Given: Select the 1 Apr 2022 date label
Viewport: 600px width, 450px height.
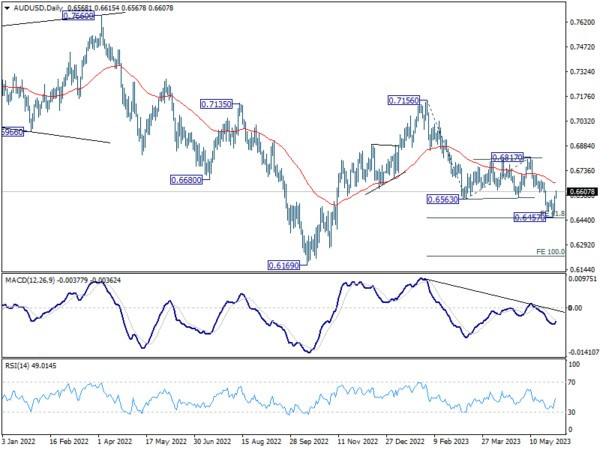Looking at the screenshot, I should pyautogui.click(x=114, y=442).
